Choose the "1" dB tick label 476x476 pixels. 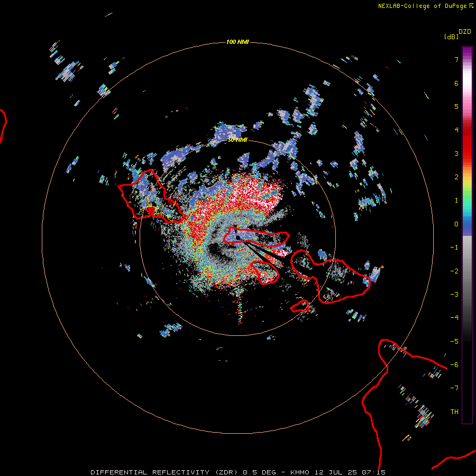(456, 200)
